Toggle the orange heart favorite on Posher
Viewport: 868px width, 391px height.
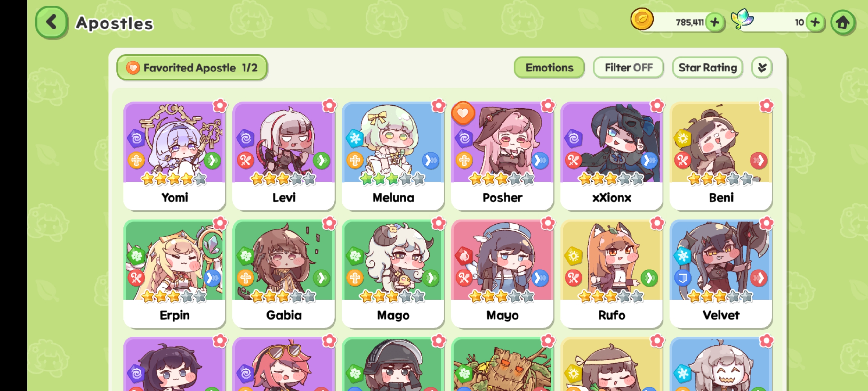pyautogui.click(x=463, y=113)
